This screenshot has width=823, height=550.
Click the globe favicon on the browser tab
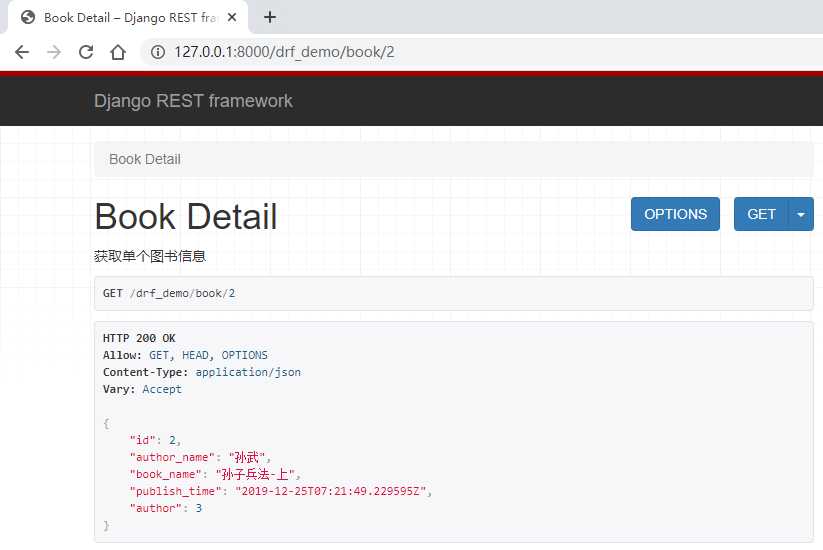28,17
